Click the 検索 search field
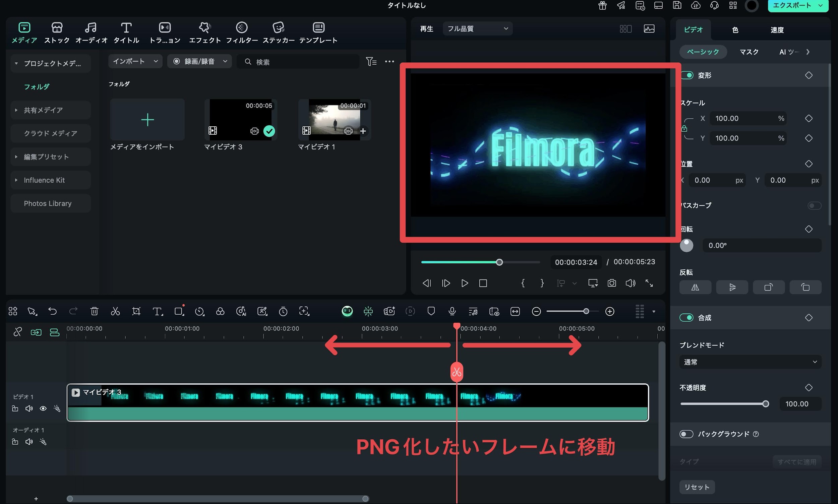Screen dimensions: 838x504 pos(298,61)
